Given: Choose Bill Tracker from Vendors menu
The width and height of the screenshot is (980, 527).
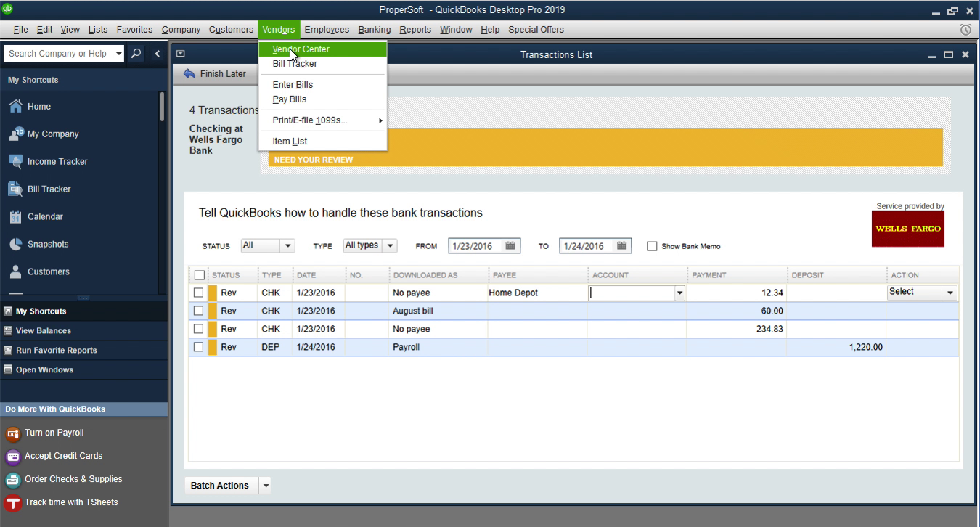Looking at the screenshot, I should (x=322, y=64).
